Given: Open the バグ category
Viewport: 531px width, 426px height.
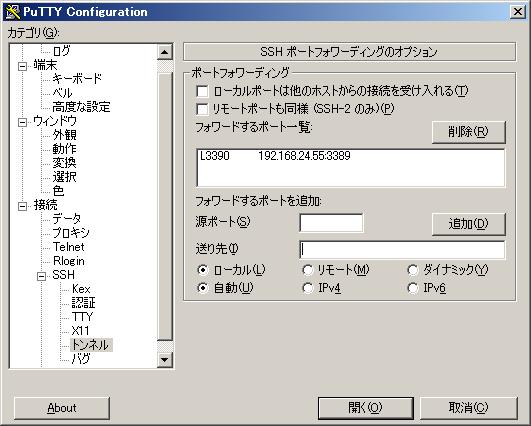Looking at the screenshot, I should click(x=81, y=359).
